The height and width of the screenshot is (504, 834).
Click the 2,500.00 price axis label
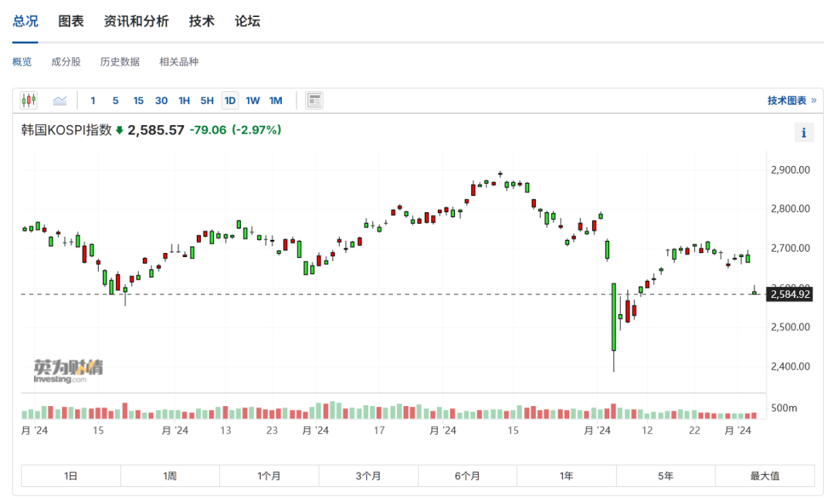791,327
